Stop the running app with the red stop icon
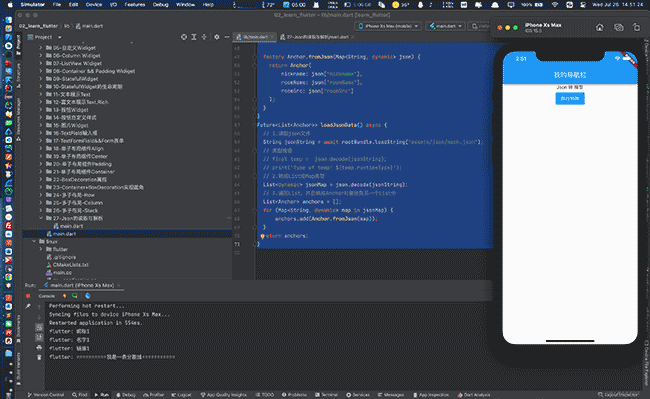 (x=28, y=296)
